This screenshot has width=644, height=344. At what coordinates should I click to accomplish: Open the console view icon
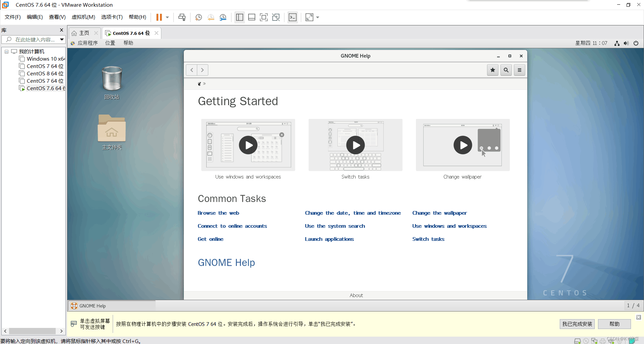(292, 17)
